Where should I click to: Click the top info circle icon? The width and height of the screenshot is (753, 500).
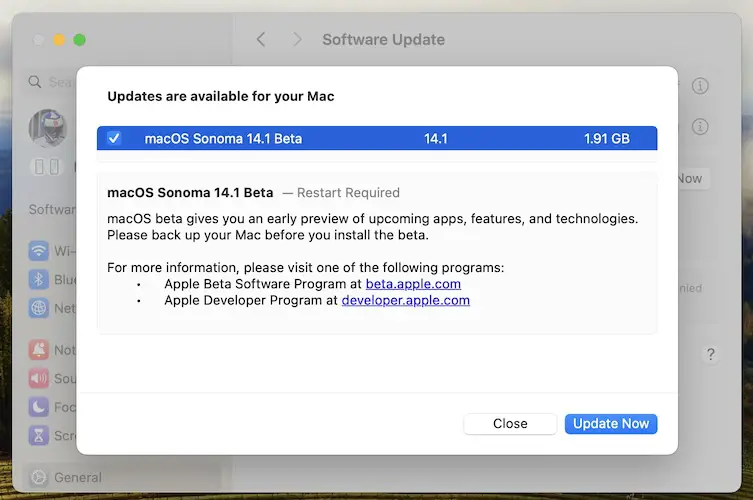coord(700,86)
